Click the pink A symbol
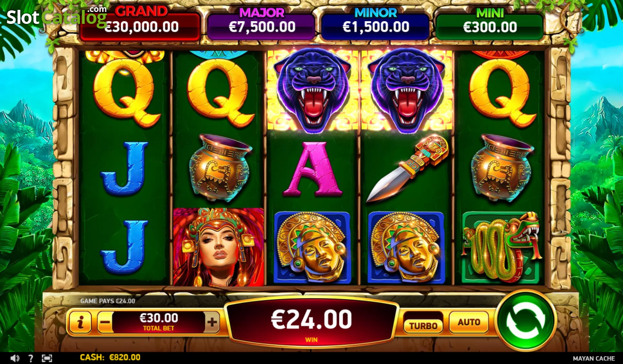Image resolution: width=623 pixels, height=364 pixels. (x=313, y=169)
